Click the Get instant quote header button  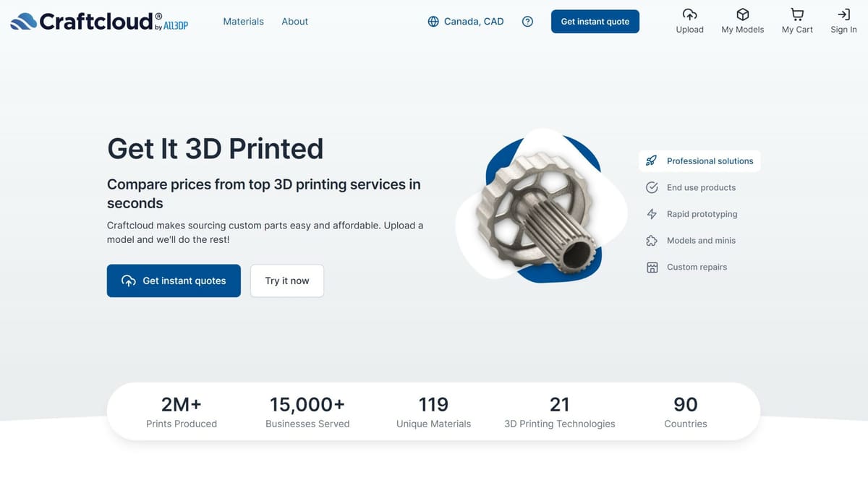[x=595, y=22]
